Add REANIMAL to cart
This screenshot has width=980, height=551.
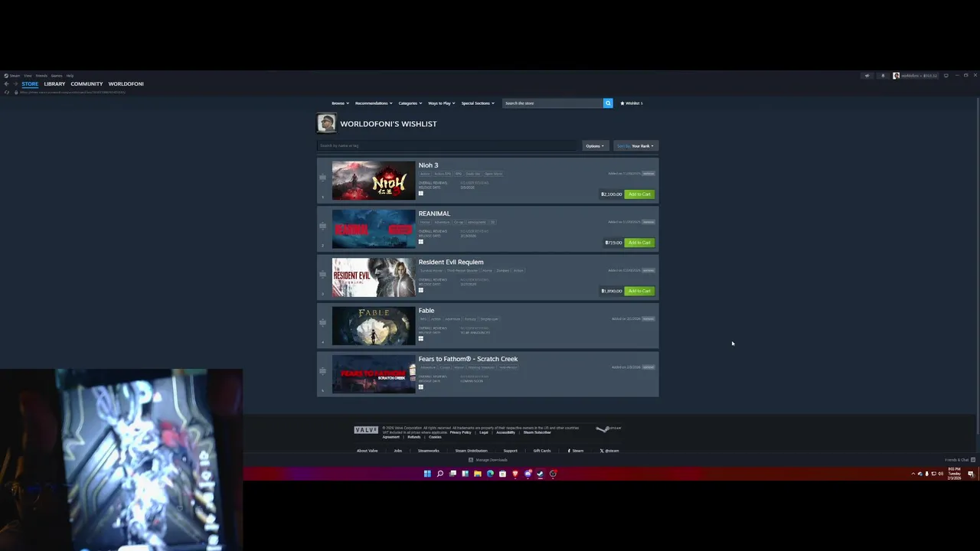tap(639, 243)
